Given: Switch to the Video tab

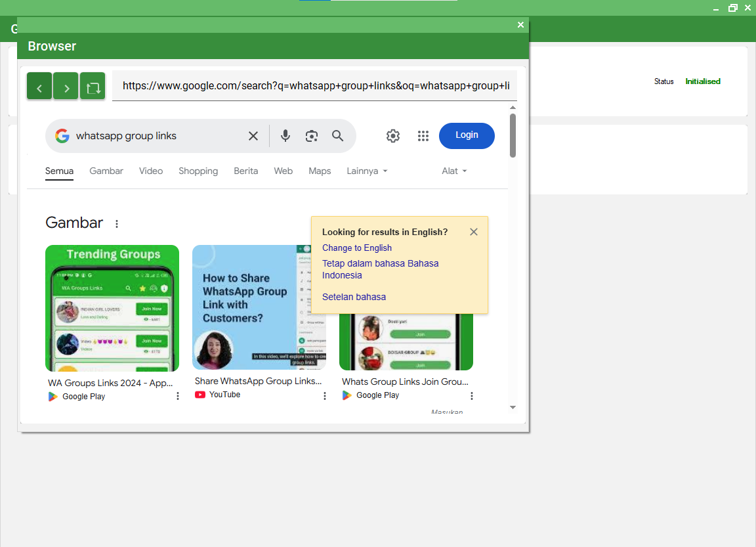Looking at the screenshot, I should point(151,171).
